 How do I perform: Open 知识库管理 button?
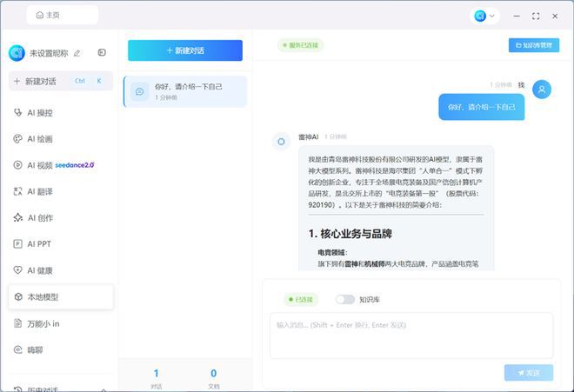click(x=534, y=45)
